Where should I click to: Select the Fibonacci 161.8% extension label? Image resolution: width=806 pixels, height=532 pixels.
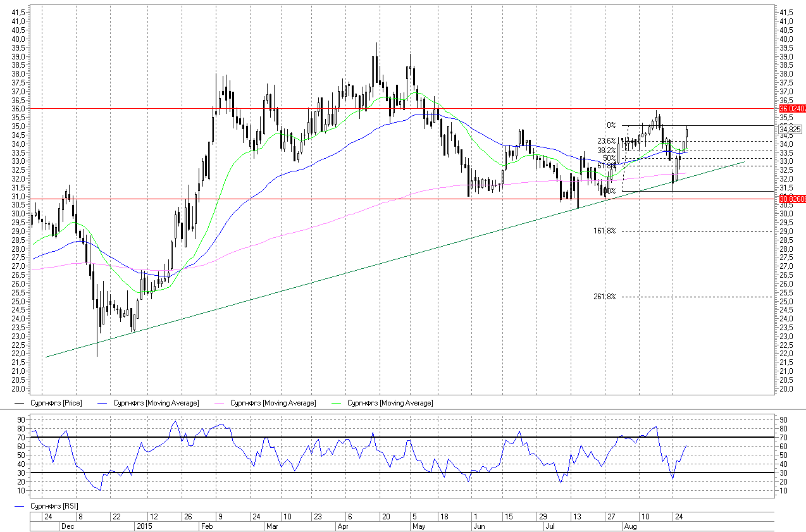pyautogui.click(x=604, y=231)
